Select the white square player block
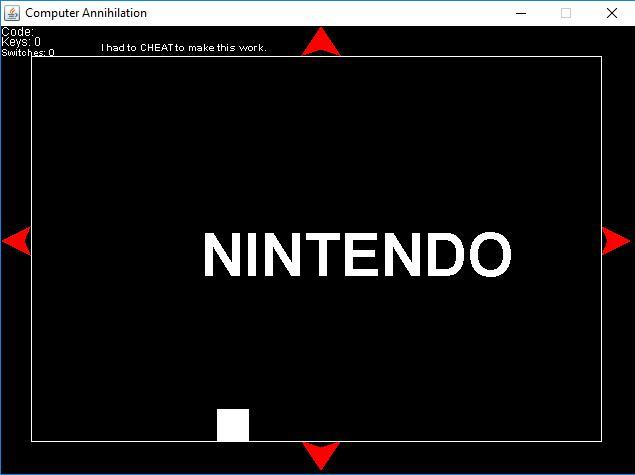 tap(233, 425)
